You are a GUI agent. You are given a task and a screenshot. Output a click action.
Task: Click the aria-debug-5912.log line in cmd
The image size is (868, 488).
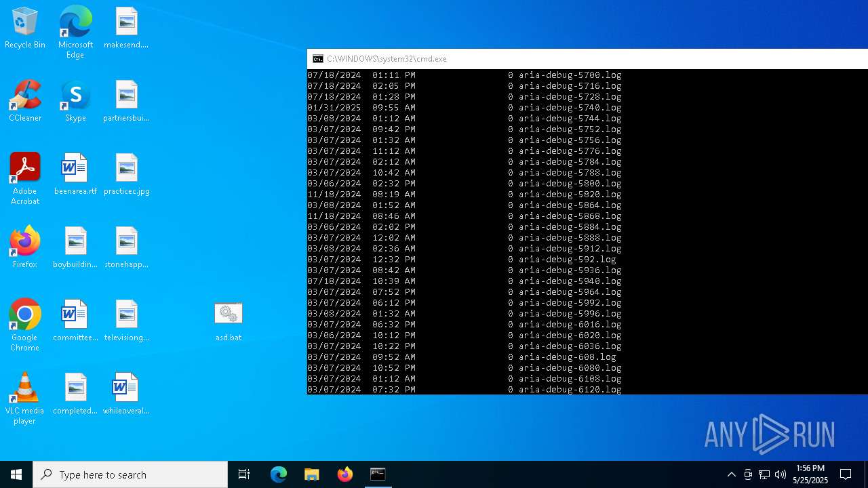point(465,249)
